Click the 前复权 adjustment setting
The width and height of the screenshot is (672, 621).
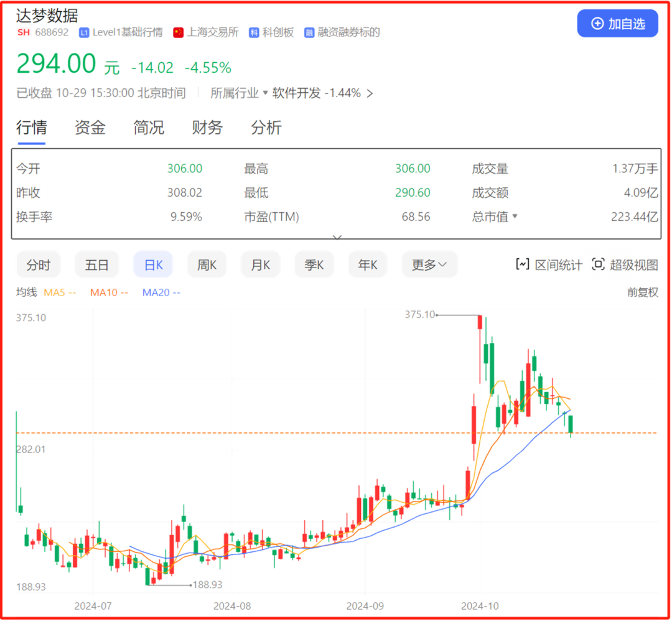click(642, 292)
